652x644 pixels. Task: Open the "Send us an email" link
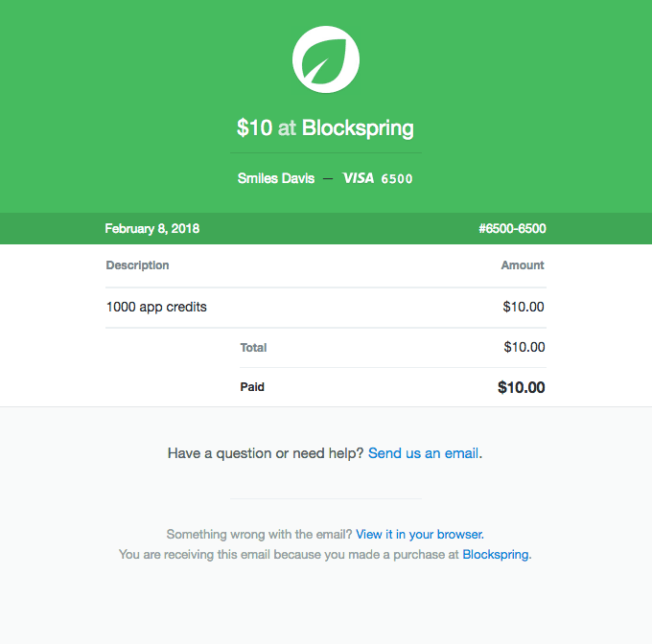tap(423, 453)
